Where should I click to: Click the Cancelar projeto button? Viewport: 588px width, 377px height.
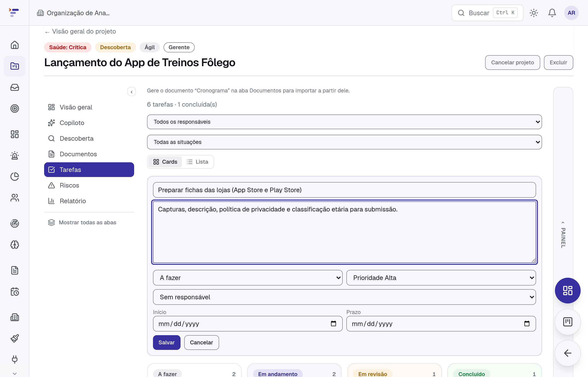click(512, 63)
